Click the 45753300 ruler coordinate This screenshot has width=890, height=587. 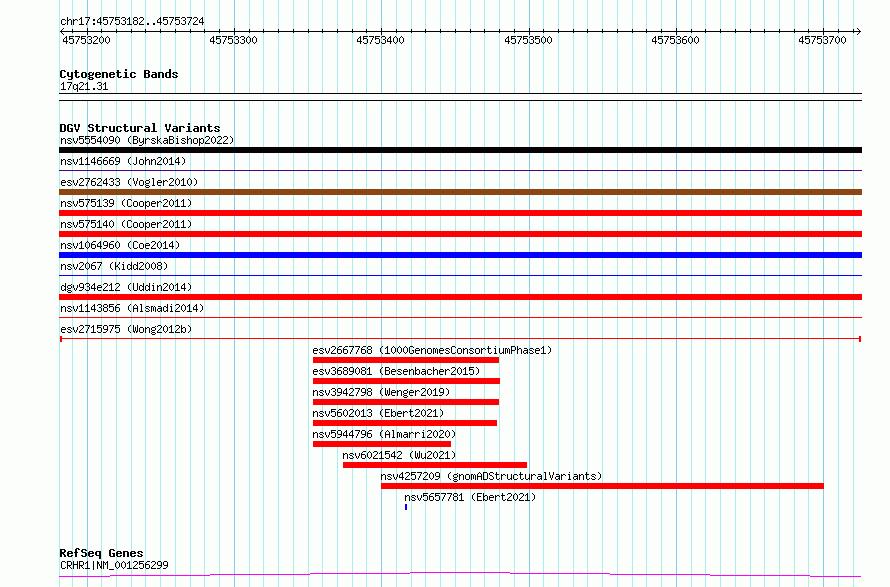tap(233, 40)
